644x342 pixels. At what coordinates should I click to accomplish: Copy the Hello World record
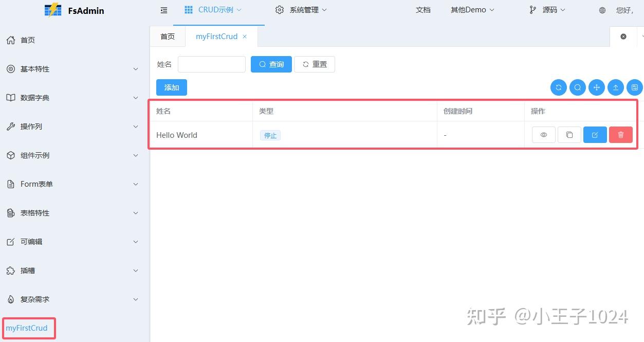569,134
